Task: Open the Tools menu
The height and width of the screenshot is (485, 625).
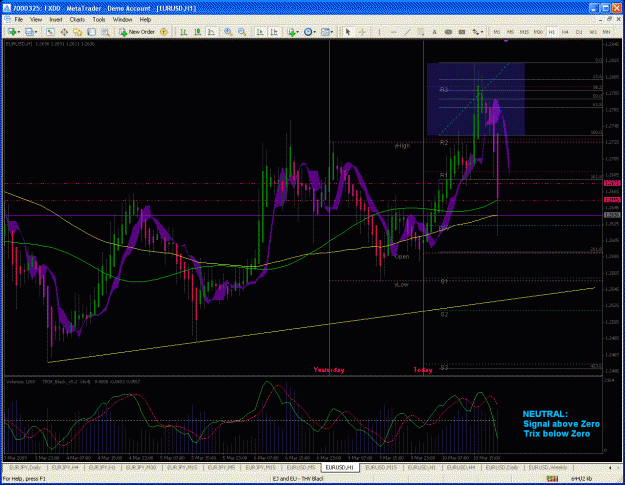Action: tap(99, 19)
